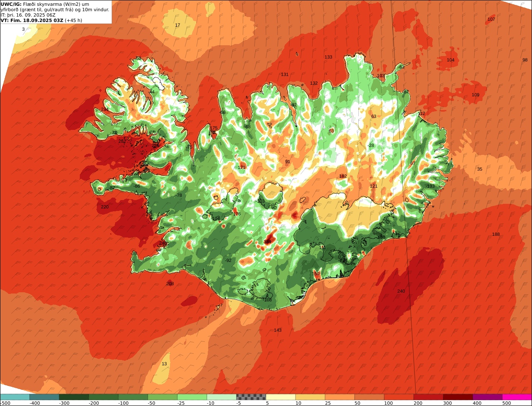This screenshot has width=532, height=406.
Task: Click the map value '17' in the north
Action: (x=177, y=25)
